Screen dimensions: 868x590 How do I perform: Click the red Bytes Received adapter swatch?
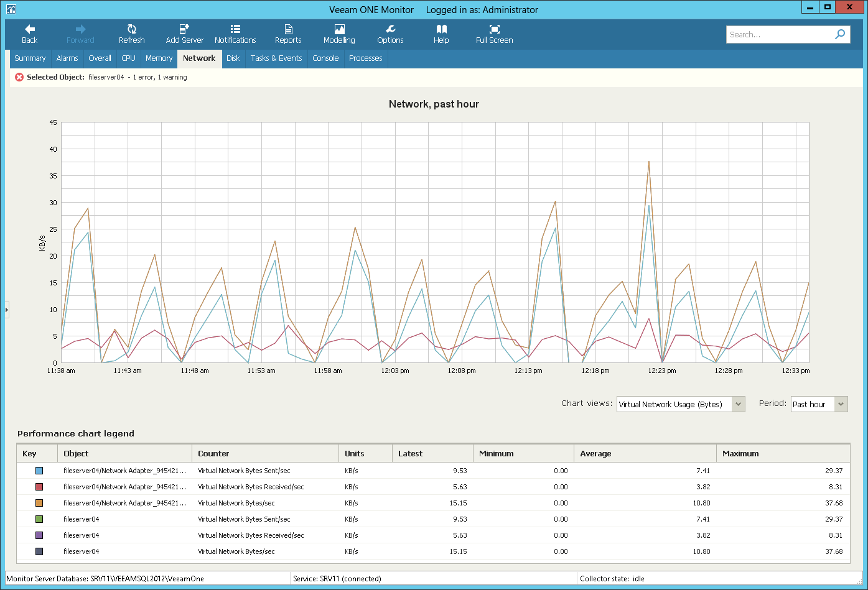39,487
